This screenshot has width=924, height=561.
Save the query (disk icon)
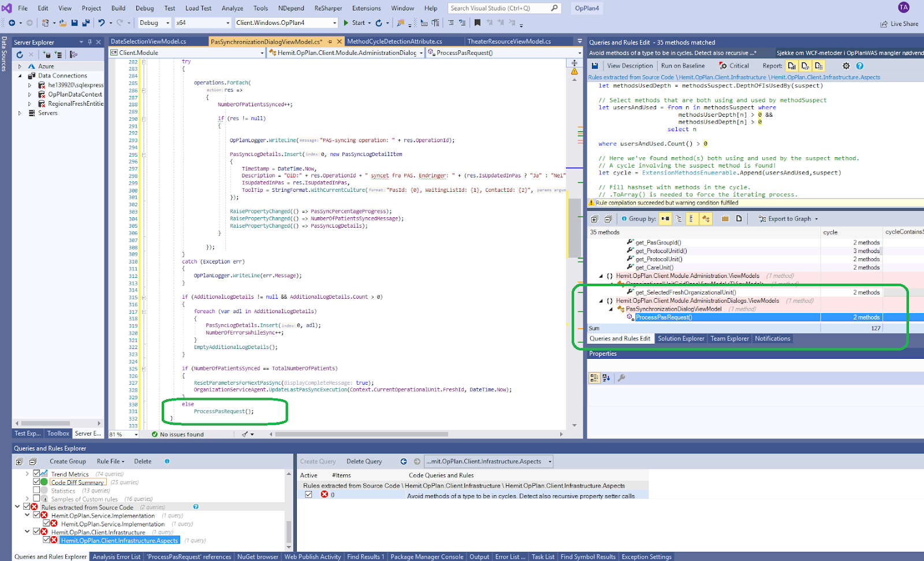tap(595, 65)
